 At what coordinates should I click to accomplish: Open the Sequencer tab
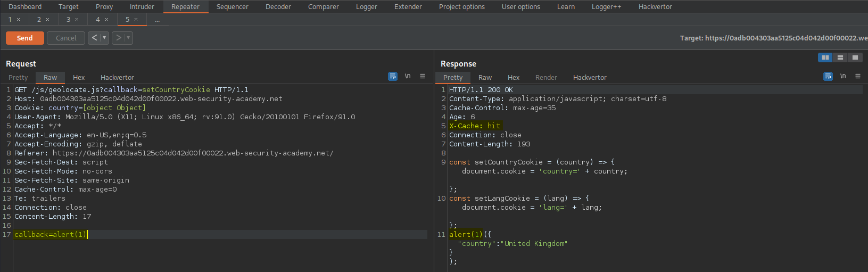coord(233,6)
